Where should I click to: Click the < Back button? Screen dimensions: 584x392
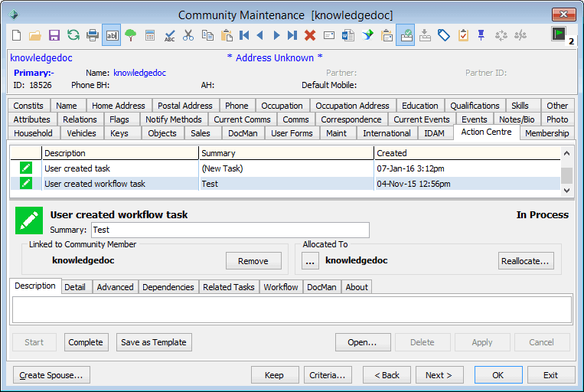(x=387, y=375)
